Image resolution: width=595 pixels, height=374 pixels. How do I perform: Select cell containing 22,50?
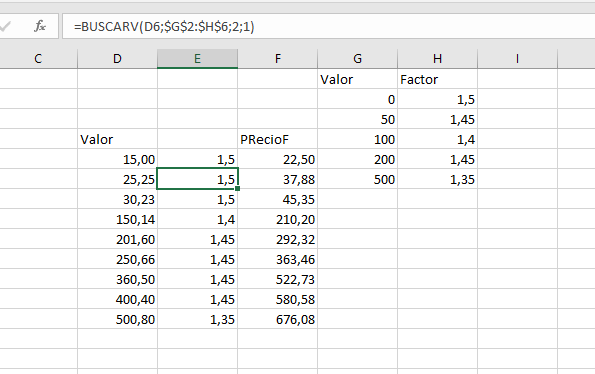click(277, 159)
